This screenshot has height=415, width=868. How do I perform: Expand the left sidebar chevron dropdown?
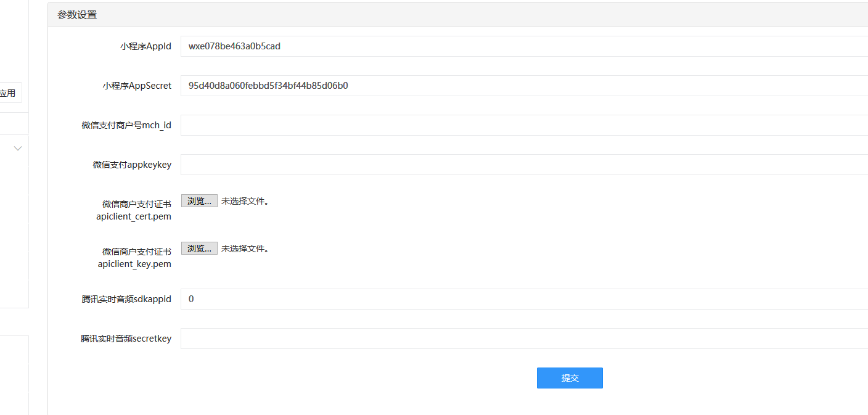(18, 148)
